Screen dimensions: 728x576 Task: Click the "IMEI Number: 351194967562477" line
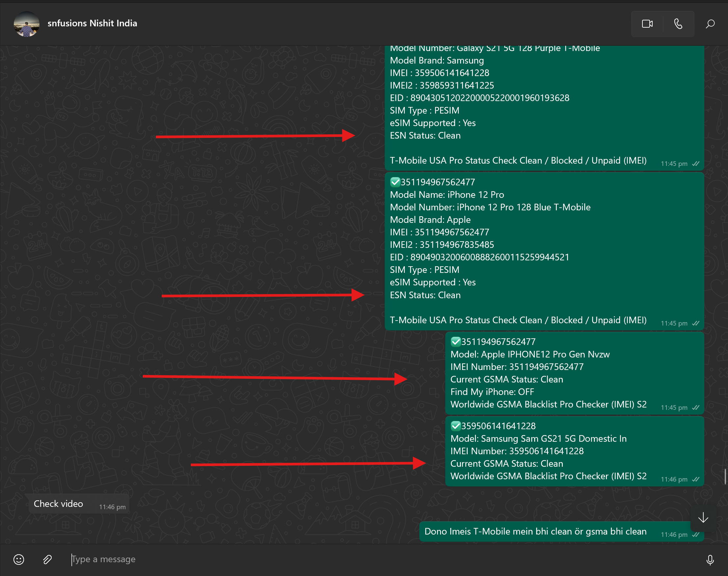[517, 367]
